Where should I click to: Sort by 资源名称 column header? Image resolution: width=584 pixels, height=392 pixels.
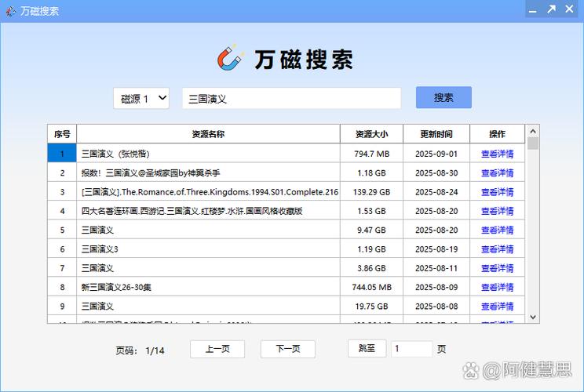point(208,134)
